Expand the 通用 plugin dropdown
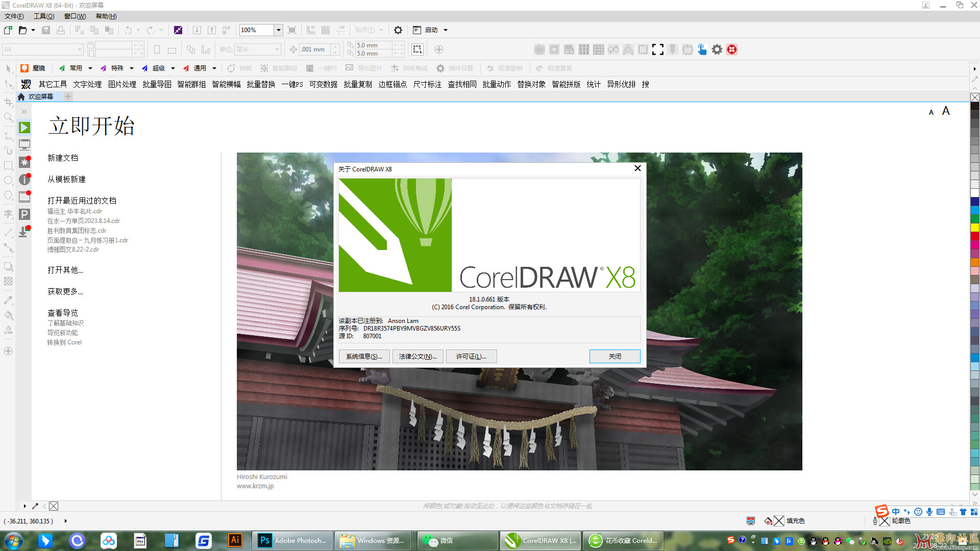The image size is (980, 551). pos(214,68)
